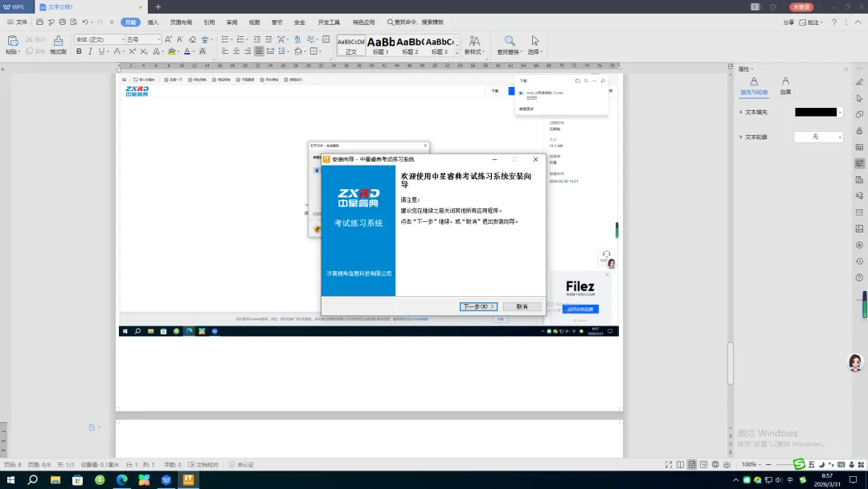
Task: Click the Select (选择) cursor tool
Action: [534, 45]
